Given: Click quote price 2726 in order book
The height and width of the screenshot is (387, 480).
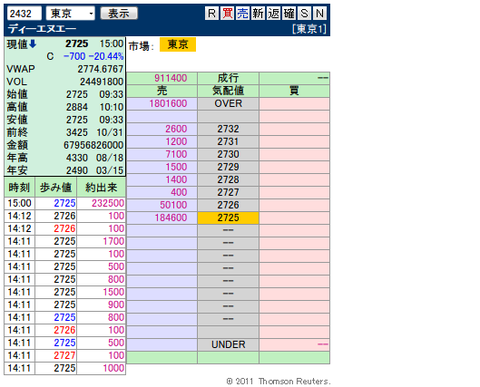Looking at the screenshot, I should (228, 205).
